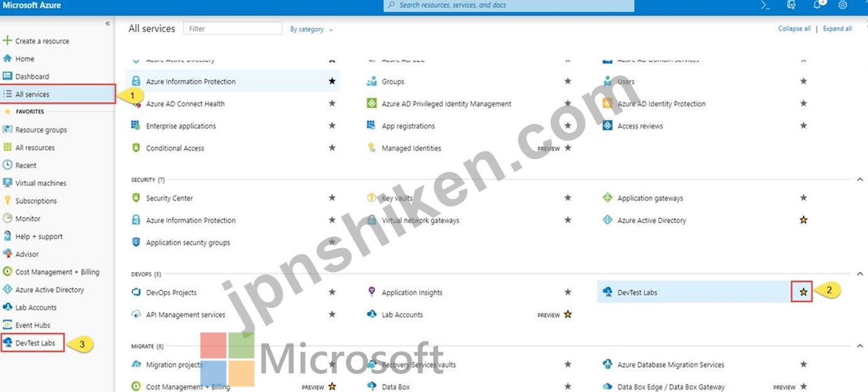Toggle favorite star for Groups
The height and width of the screenshot is (392, 868).
pos(568,82)
